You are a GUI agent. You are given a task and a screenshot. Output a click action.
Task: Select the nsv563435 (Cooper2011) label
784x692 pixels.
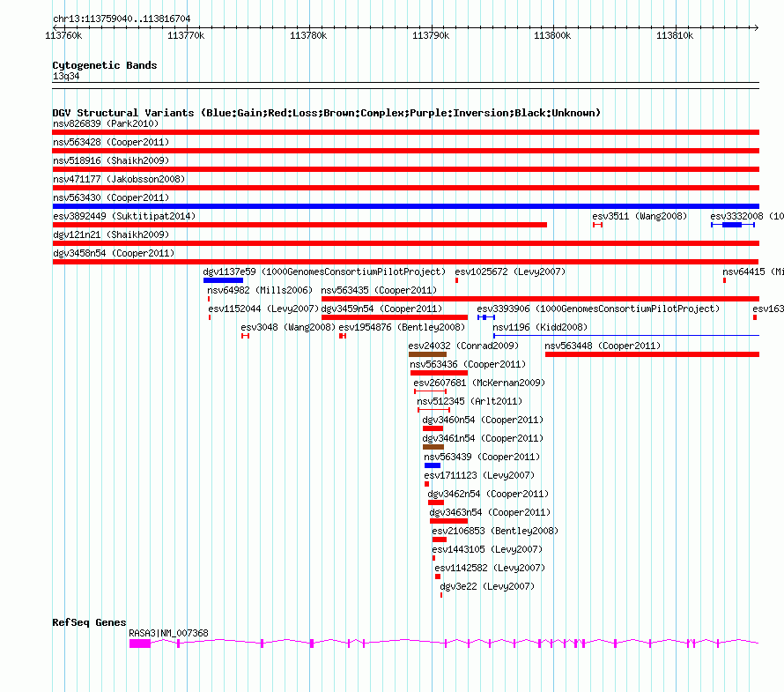379,290
